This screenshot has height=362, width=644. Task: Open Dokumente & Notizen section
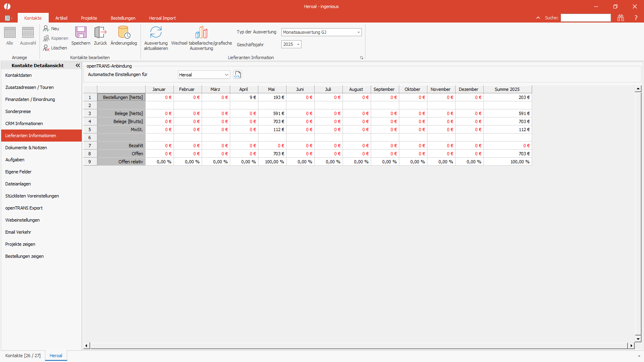[x=26, y=148]
